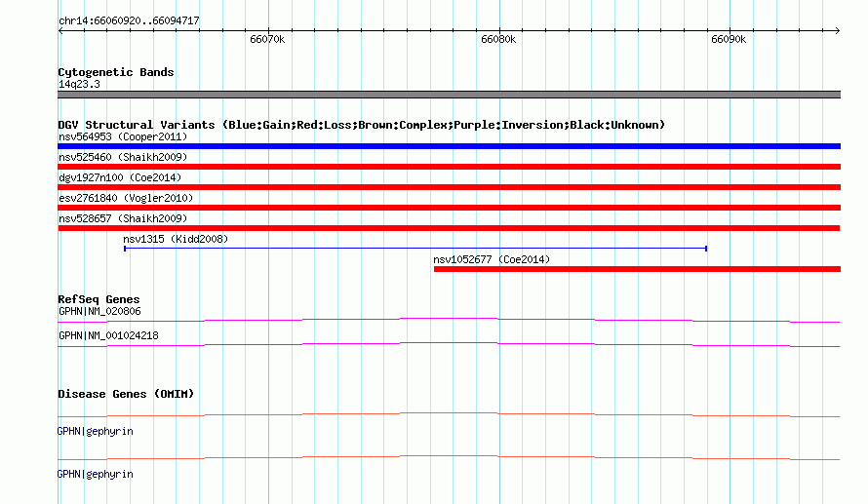Open the nsv564953 (Cooper2011) variant label
The height and width of the screenshot is (504, 868).
tap(123, 136)
